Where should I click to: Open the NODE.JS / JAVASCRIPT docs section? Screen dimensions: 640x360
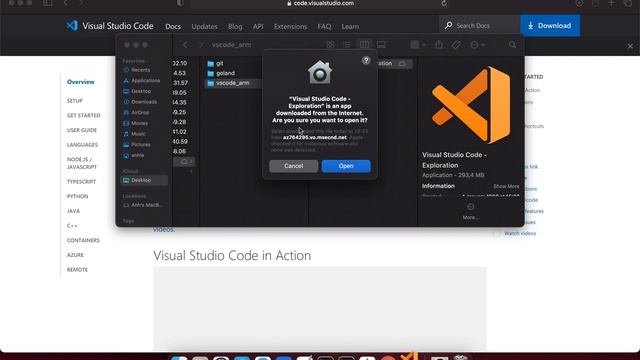82,163
